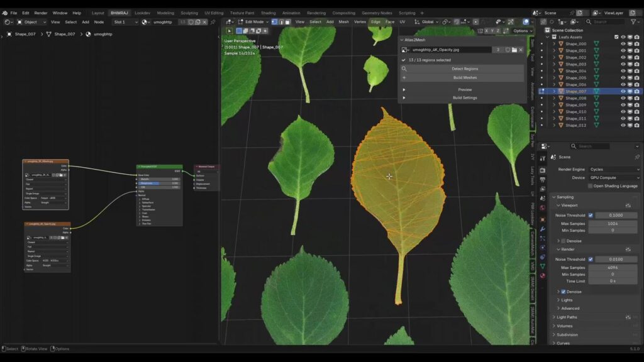The width and height of the screenshot is (644, 362).
Task: Open the Object Data properties tab
Action: 543,266
